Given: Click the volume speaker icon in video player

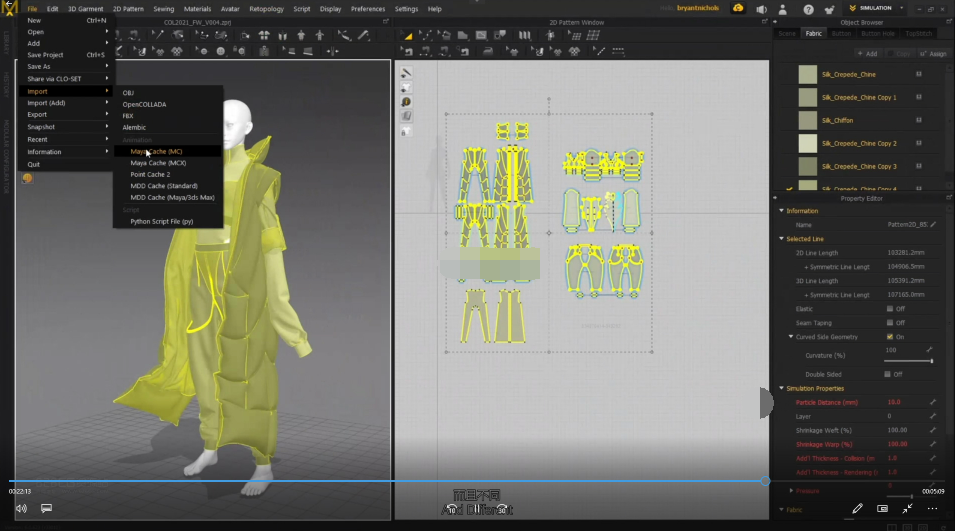Looking at the screenshot, I should click(x=21, y=508).
